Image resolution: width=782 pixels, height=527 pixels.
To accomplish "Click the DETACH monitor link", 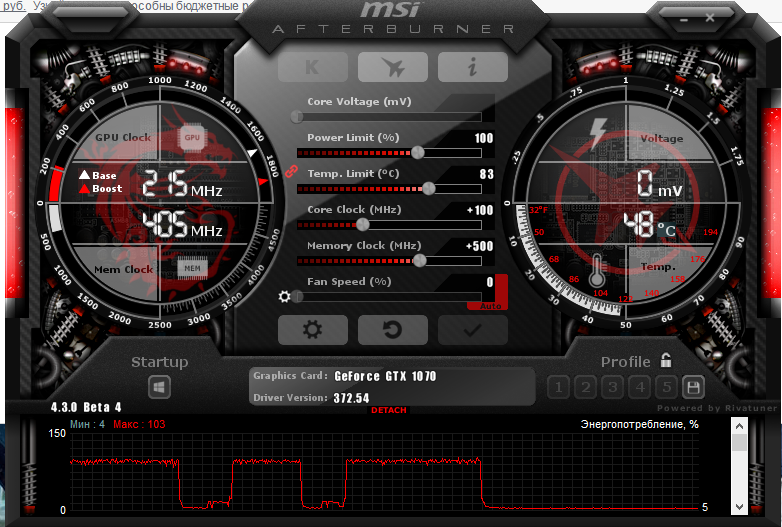I will (389, 410).
